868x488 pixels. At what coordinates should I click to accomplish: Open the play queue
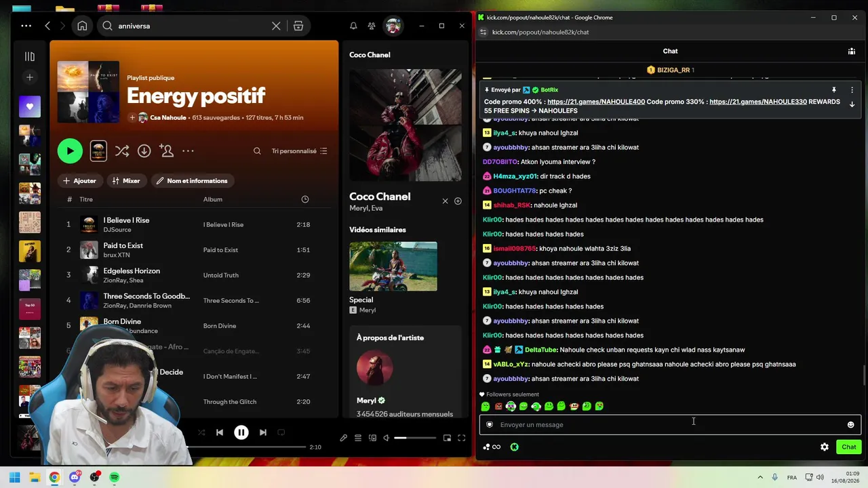coord(358,438)
